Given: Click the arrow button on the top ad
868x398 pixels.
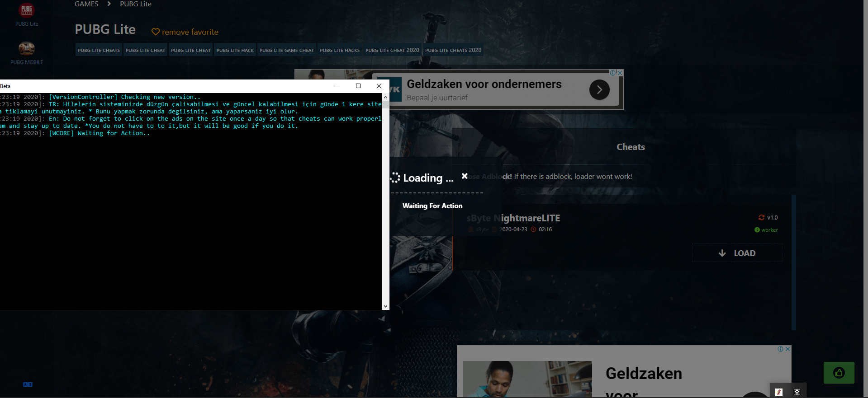Looking at the screenshot, I should pyautogui.click(x=599, y=89).
